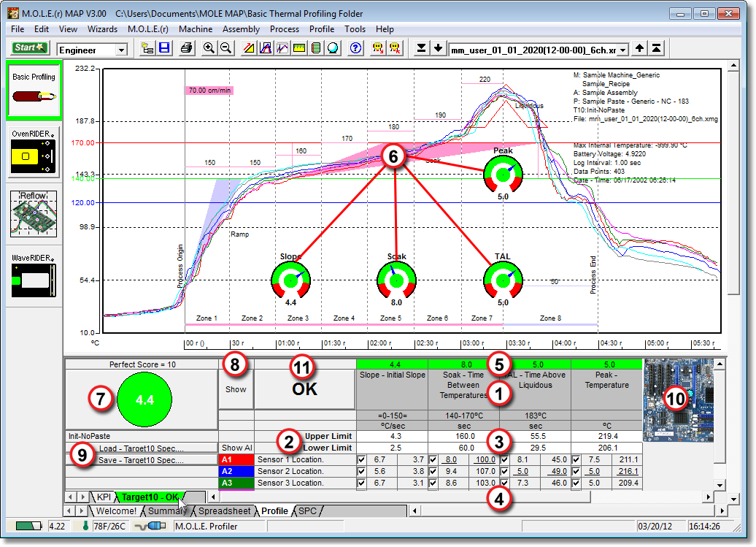
Task: Click the battery icon in the status bar
Action: 28,526
